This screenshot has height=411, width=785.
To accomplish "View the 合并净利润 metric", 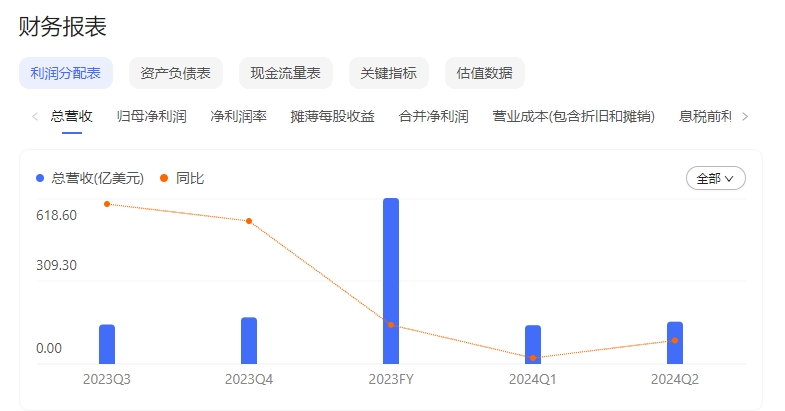I will pyautogui.click(x=433, y=116).
